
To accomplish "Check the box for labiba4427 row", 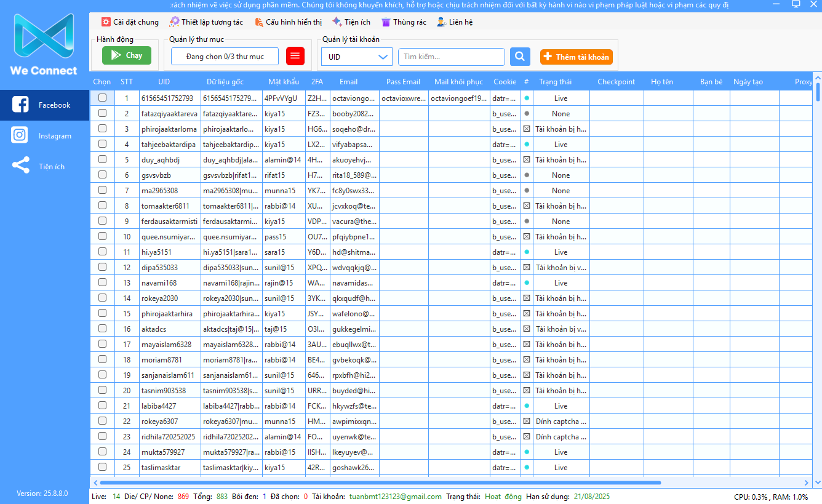I will point(102,406).
